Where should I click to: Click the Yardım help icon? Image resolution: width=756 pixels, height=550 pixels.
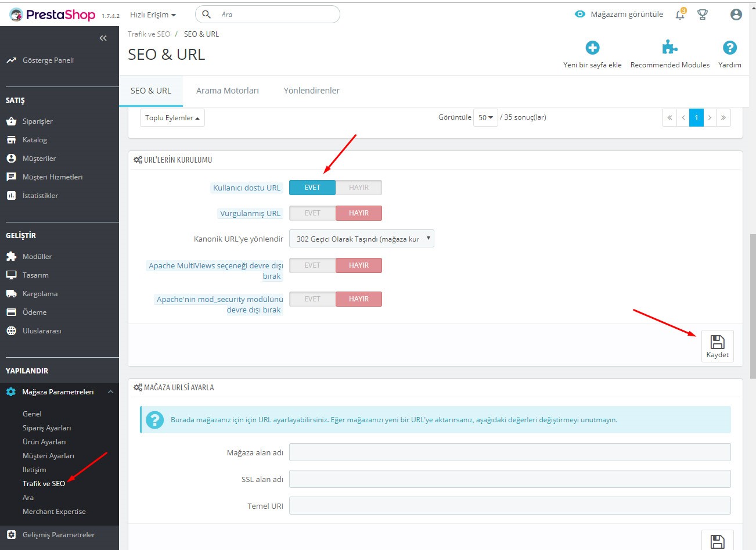(729, 48)
